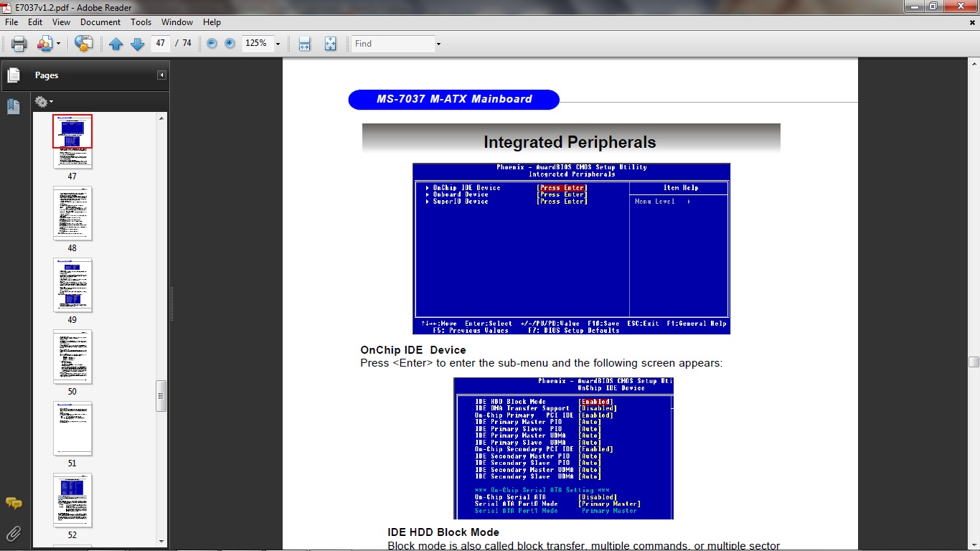The width and height of the screenshot is (980, 551).
Task: Open the zoom percentage dropdown arrow
Action: 278,44
